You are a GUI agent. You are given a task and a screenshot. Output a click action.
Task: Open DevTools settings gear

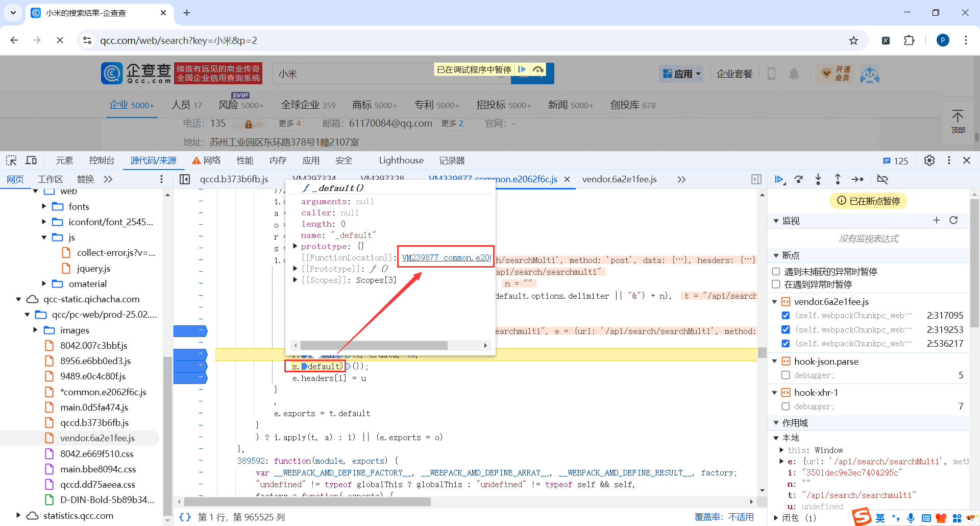(929, 160)
